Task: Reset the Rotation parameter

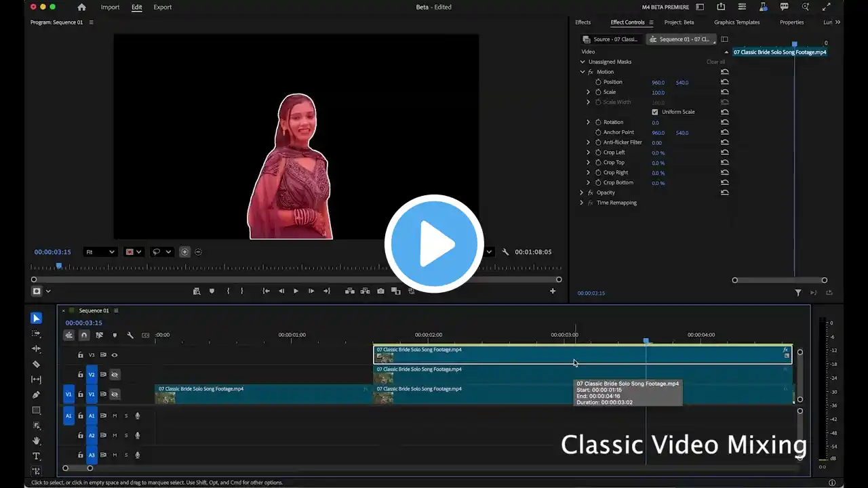Action: tap(724, 122)
